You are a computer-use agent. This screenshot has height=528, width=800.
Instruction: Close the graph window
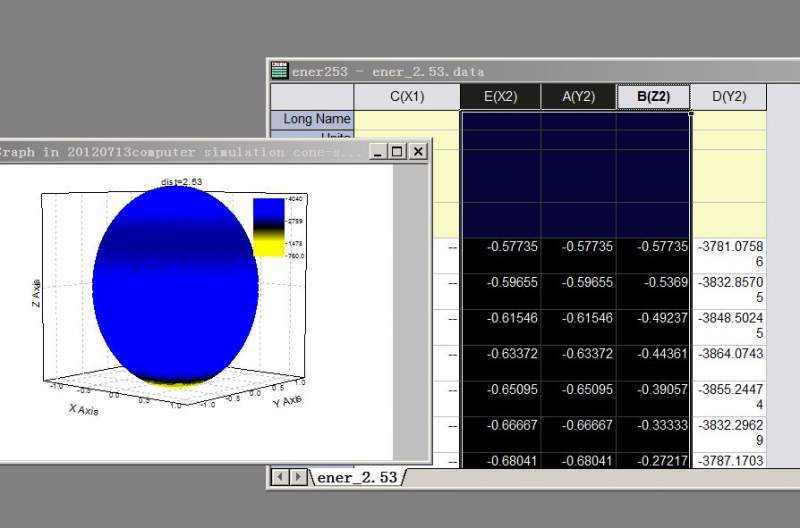tap(418, 152)
